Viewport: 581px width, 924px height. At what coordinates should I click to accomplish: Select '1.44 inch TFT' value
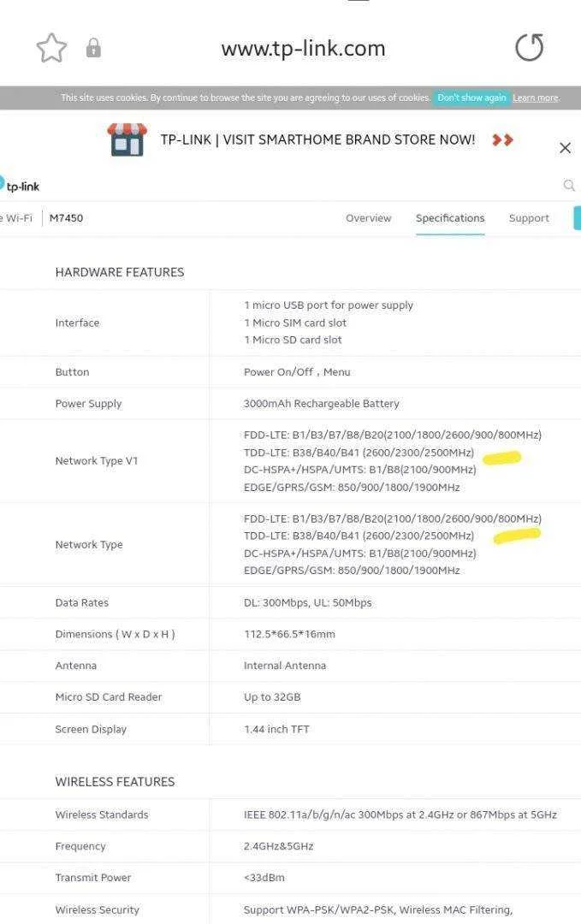[x=276, y=730]
